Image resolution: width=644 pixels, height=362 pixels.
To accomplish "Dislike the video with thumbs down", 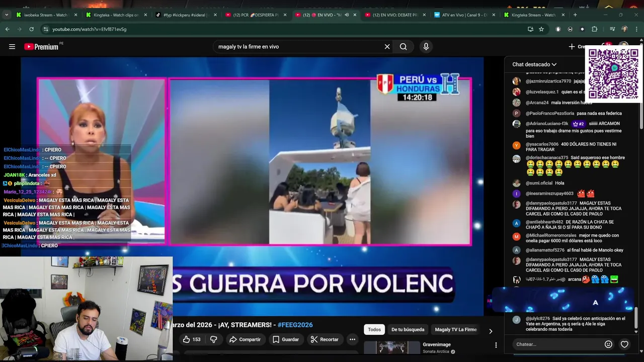I will coord(213,339).
